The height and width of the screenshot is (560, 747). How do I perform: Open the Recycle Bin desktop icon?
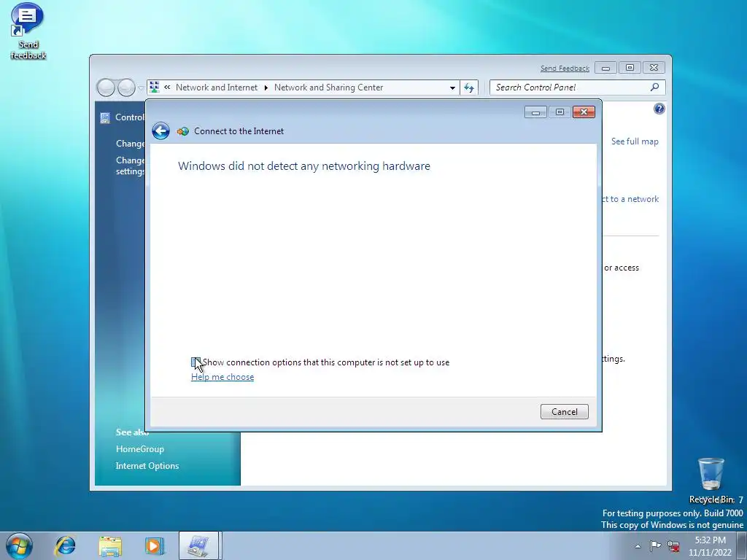711,481
